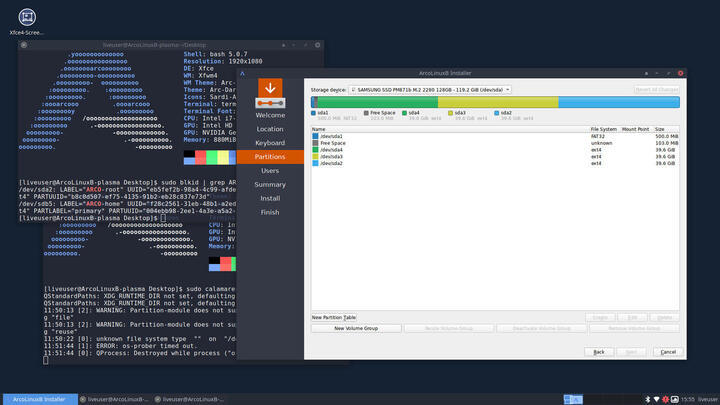Go to the Install step in sidebar
The height and width of the screenshot is (405, 720).
[x=270, y=198]
